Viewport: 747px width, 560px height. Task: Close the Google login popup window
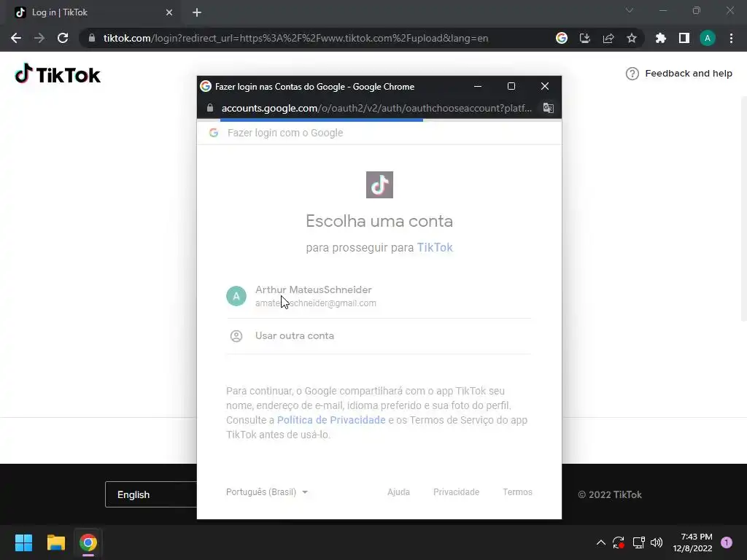tap(545, 86)
